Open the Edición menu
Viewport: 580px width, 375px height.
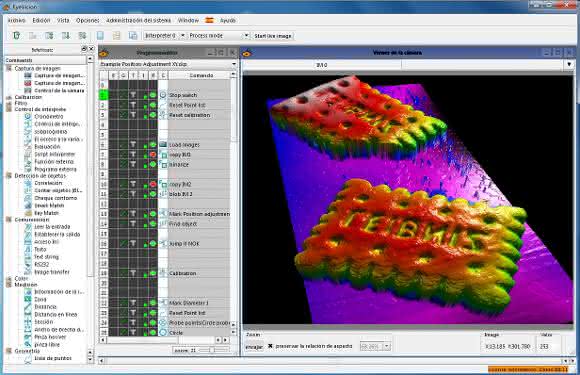pyautogui.click(x=41, y=20)
